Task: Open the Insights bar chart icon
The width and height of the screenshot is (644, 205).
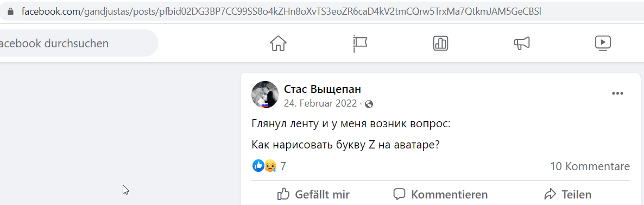Action: [x=441, y=43]
